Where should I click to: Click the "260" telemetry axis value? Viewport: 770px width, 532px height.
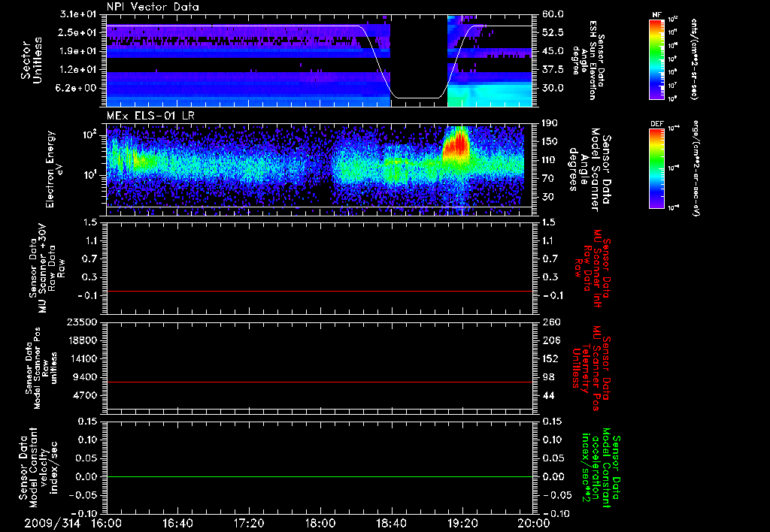[x=550, y=322]
